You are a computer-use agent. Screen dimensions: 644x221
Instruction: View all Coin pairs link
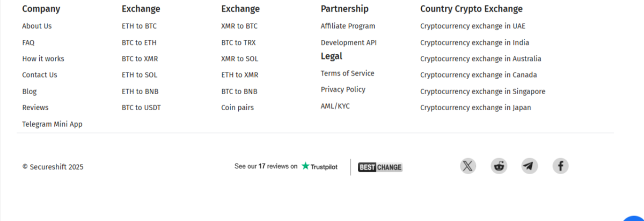(x=237, y=108)
